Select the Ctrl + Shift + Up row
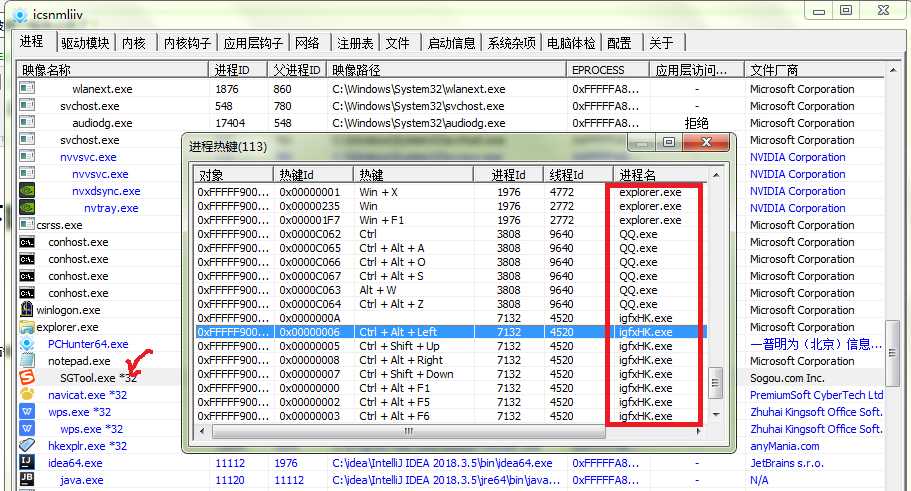 coord(451,346)
